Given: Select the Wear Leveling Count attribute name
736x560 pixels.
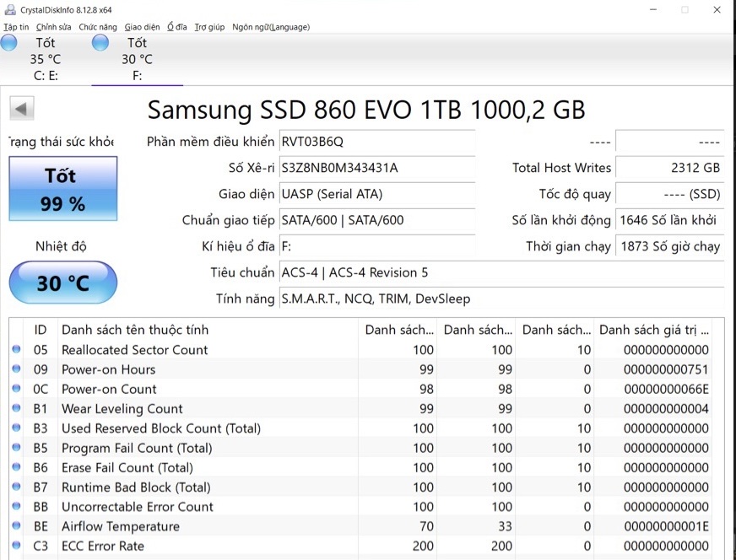Looking at the screenshot, I should [x=122, y=409].
